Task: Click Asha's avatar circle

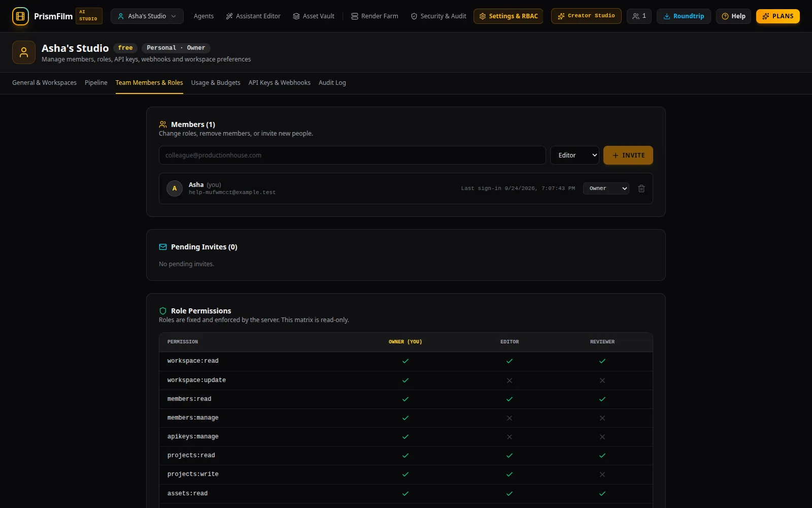Action: (175, 188)
